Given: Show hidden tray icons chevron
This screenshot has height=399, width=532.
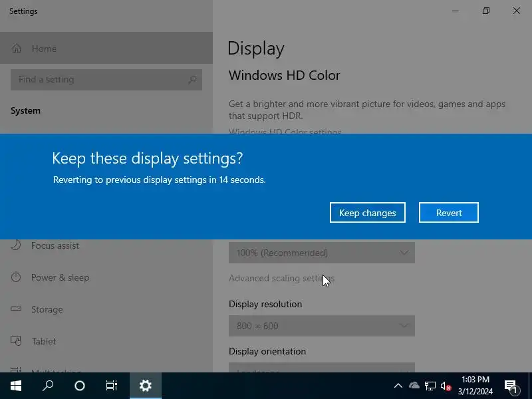Looking at the screenshot, I should click(x=398, y=386).
